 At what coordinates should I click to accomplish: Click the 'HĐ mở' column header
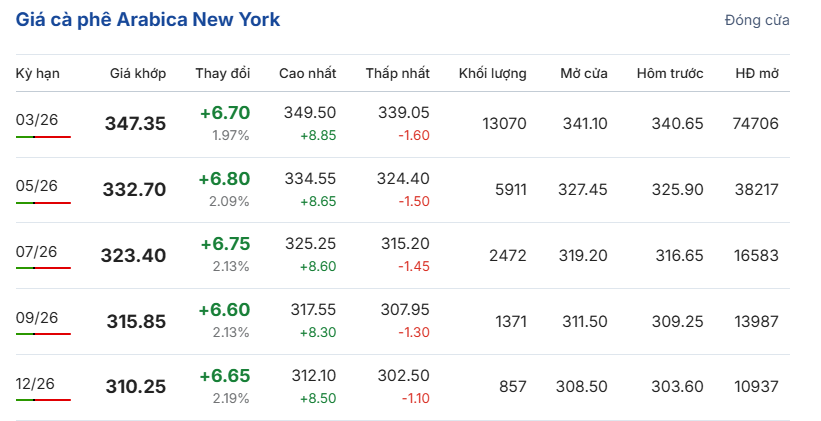[757, 74]
